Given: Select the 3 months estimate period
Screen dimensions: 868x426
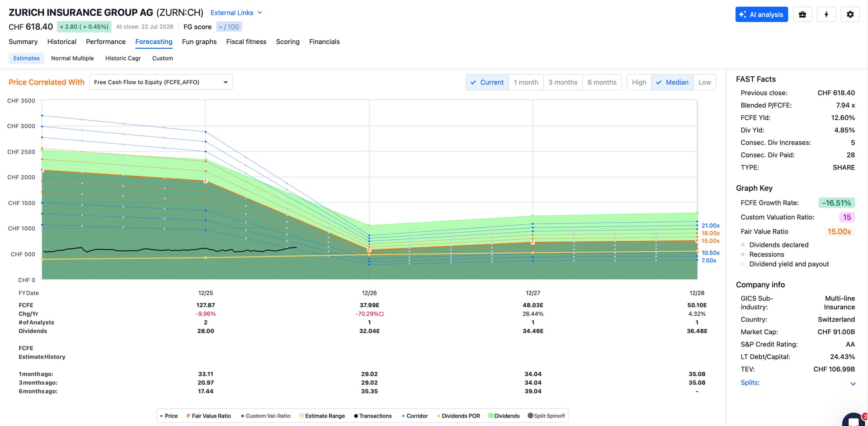Looking at the screenshot, I should 563,82.
